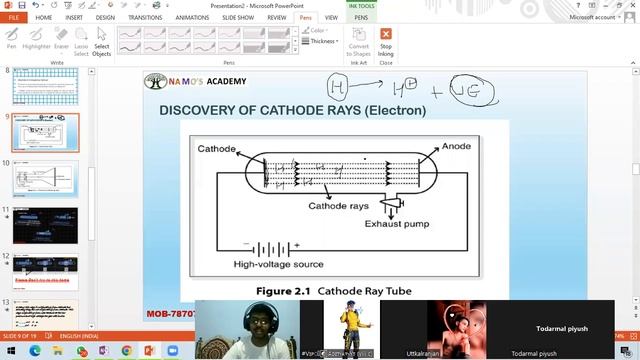Select slide 10 thumbnail
This screenshot has height=360, width=640.
click(x=45, y=179)
